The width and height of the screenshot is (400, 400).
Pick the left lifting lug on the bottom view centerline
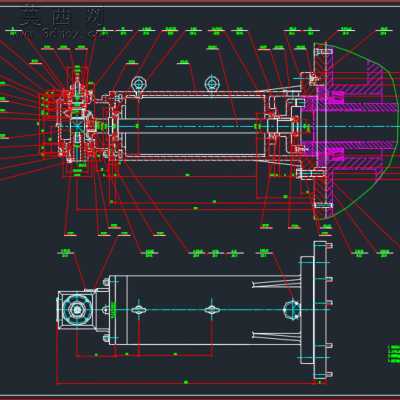(x=138, y=310)
